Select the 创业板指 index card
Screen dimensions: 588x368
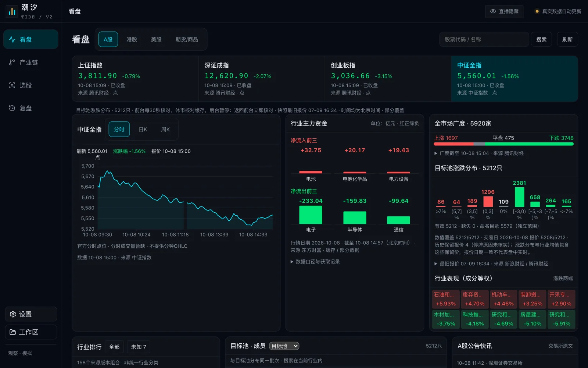[x=388, y=79]
